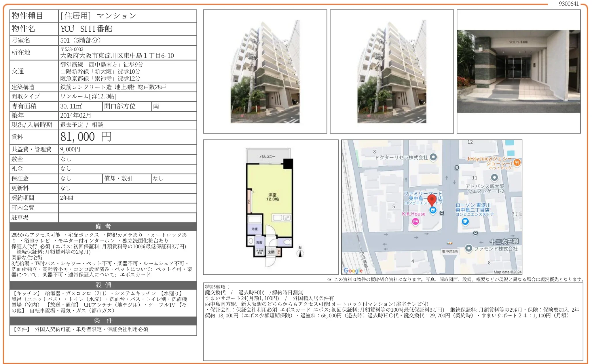Click the traffic light icon on 十三吹田線
The image size is (592, 364).
point(449,243)
